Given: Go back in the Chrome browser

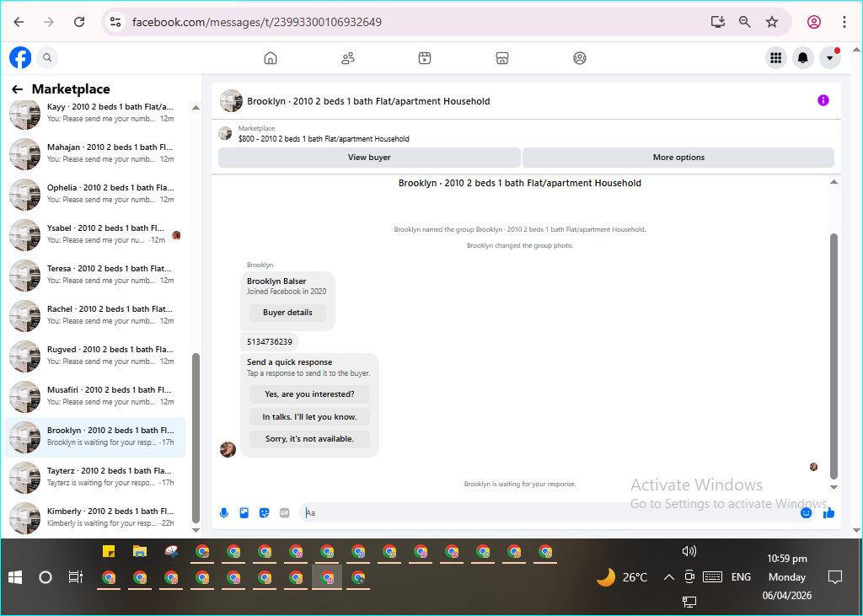Looking at the screenshot, I should (x=19, y=22).
